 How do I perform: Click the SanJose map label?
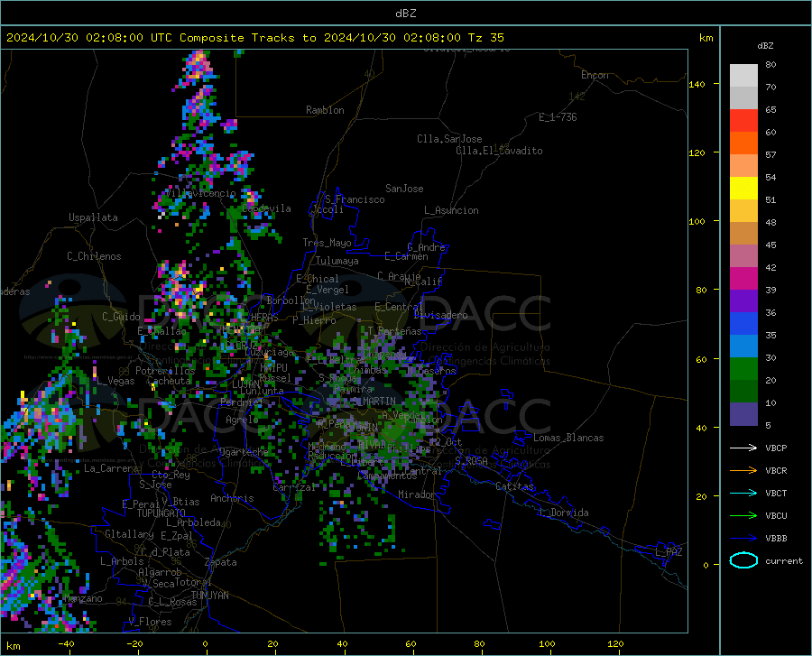coord(404,189)
